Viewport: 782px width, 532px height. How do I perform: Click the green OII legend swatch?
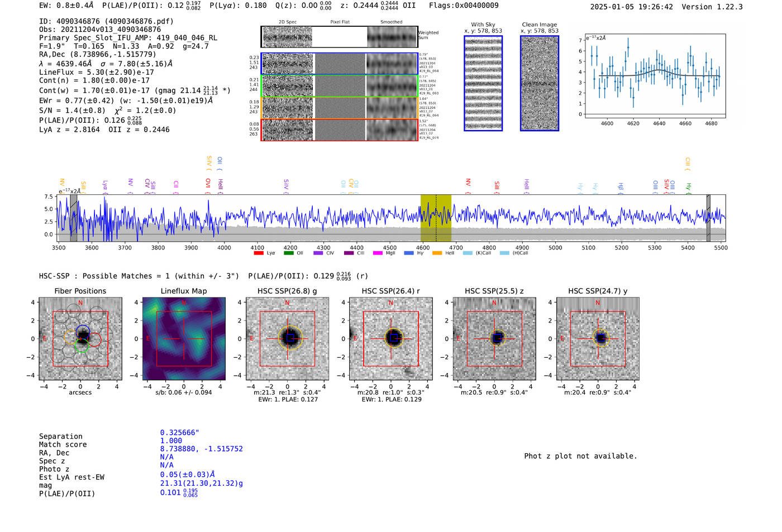click(288, 253)
